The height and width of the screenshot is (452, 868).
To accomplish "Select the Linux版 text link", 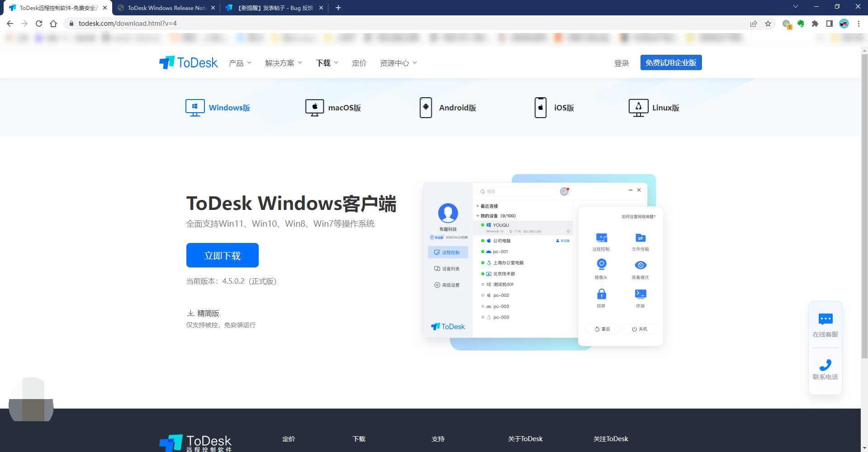I will point(665,108).
